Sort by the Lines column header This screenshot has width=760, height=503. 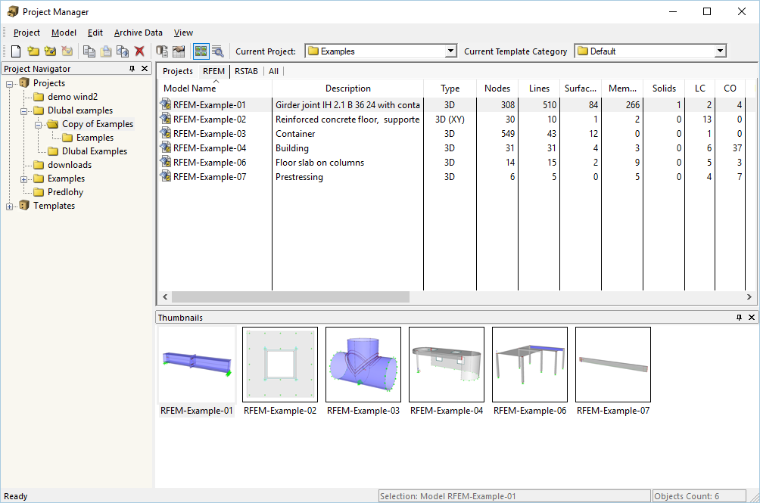539,88
